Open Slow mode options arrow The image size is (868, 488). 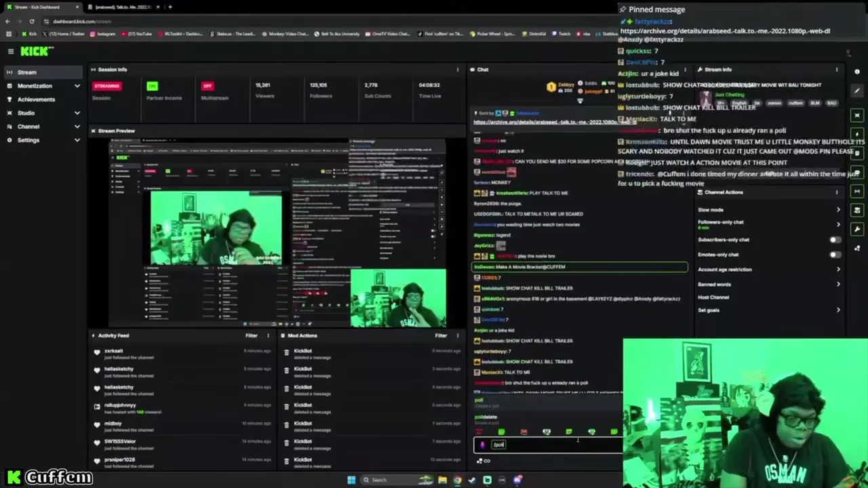838,210
